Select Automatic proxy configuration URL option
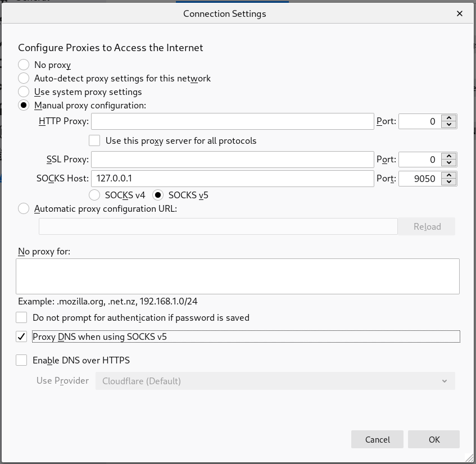Image resolution: width=476 pixels, height=464 pixels. click(24, 209)
